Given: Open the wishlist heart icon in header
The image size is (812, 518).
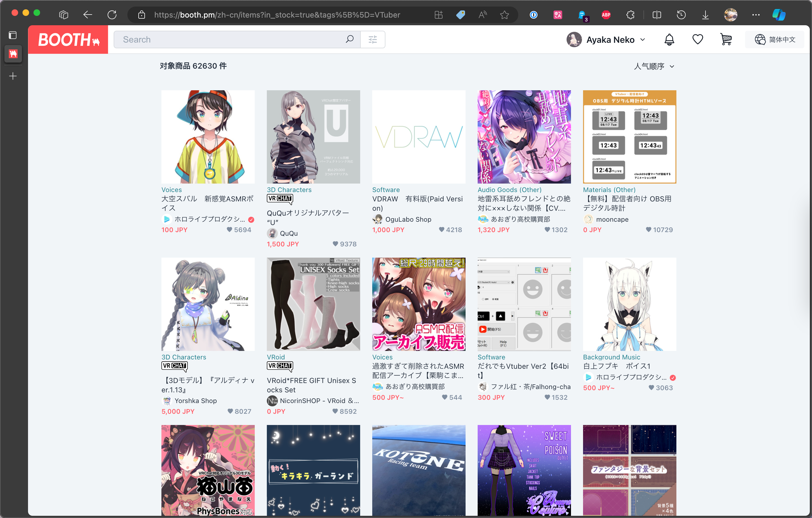Looking at the screenshot, I should pos(697,40).
